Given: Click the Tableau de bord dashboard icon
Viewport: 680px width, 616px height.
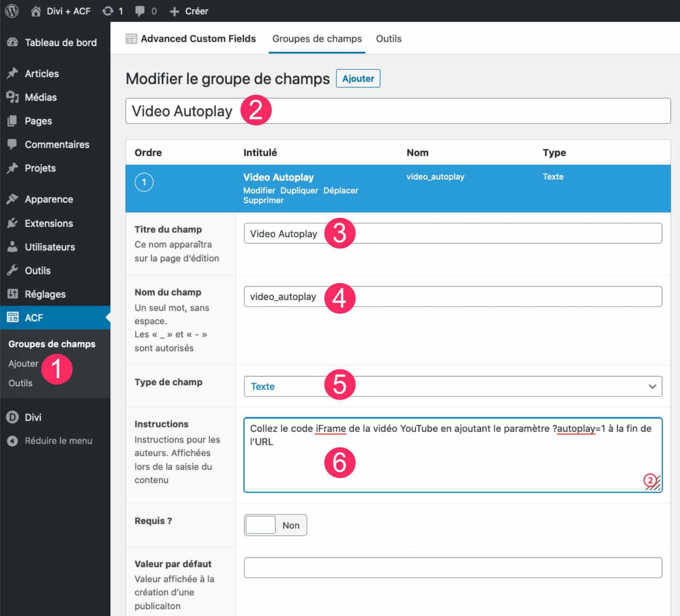Looking at the screenshot, I should pos(13,42).
